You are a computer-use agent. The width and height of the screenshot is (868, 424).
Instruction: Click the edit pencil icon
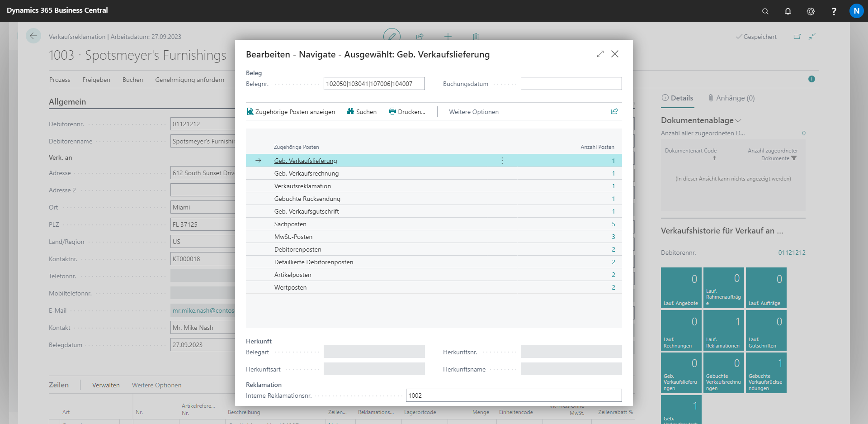coord(392,36)
